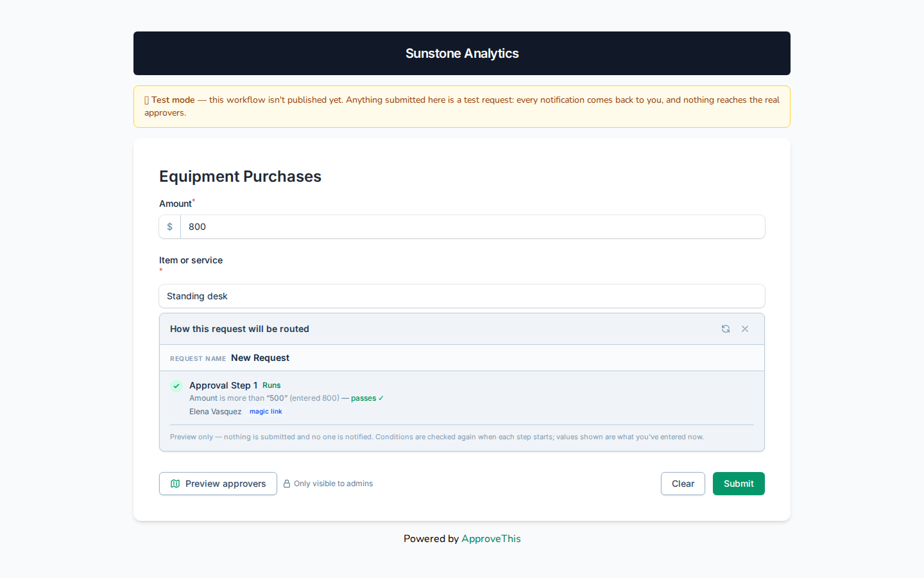
Task: Click the 'REQUEST NAME' caption
Action: (x=198, y=359)
